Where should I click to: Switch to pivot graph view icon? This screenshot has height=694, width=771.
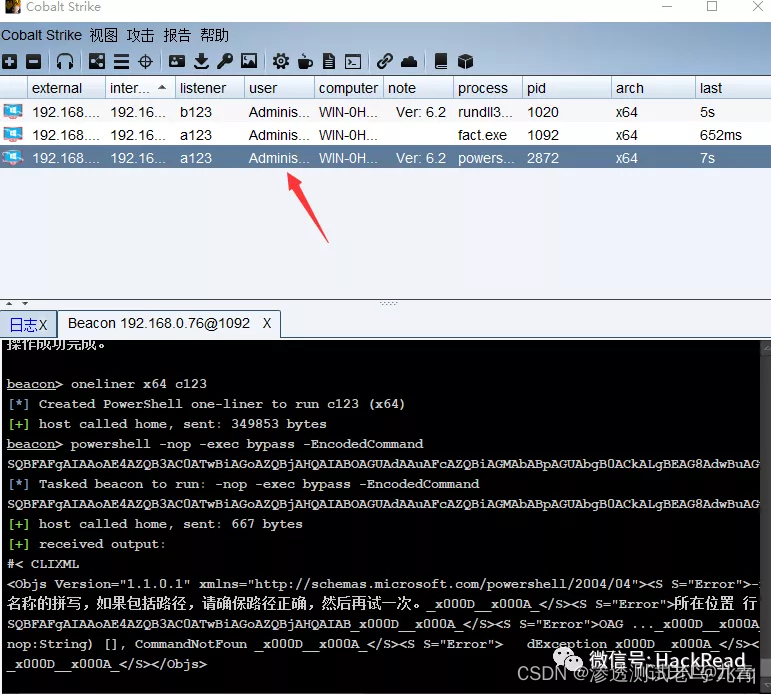tap(96, 61)
